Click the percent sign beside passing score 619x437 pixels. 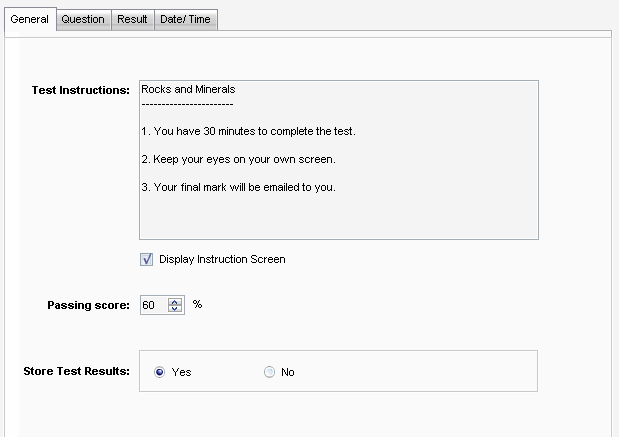coord(197,304)
